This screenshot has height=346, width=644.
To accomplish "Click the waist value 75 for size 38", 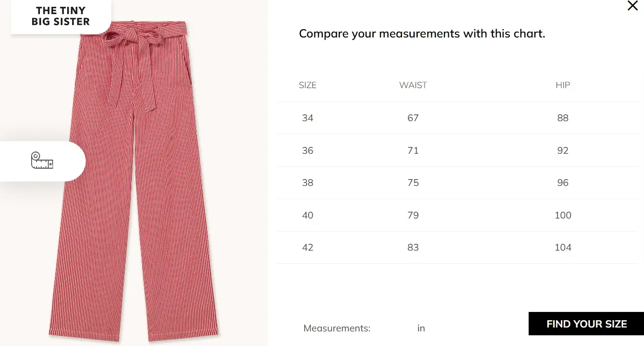I will pos(413,182).
